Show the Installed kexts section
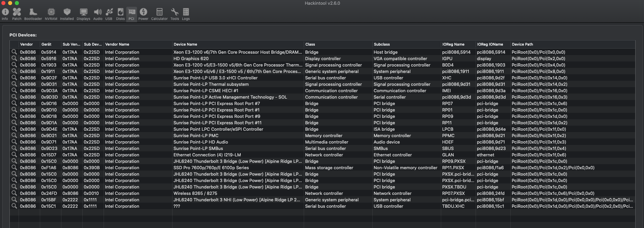Image resolution: width=644 pixels, height=228 pixels. [67, 14]
